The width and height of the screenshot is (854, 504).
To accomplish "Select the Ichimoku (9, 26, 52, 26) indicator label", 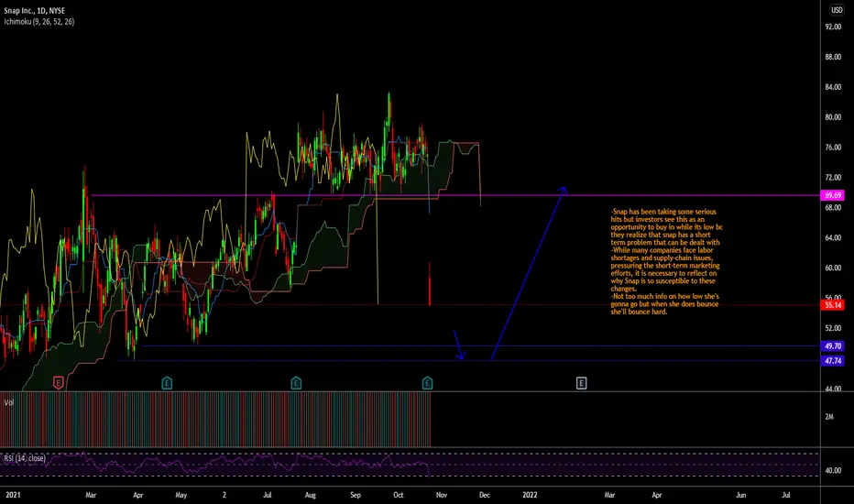I will pyautogui.click(x=38, y=22).
